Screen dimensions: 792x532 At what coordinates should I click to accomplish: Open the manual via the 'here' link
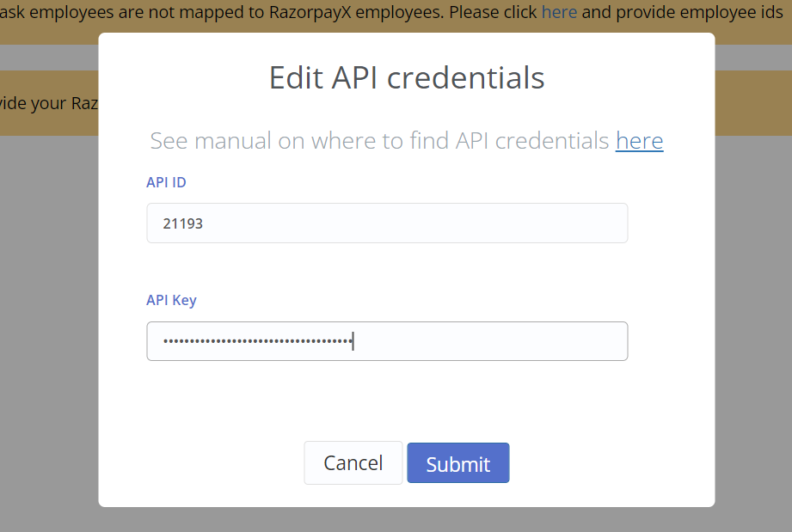tap(639, 141)
